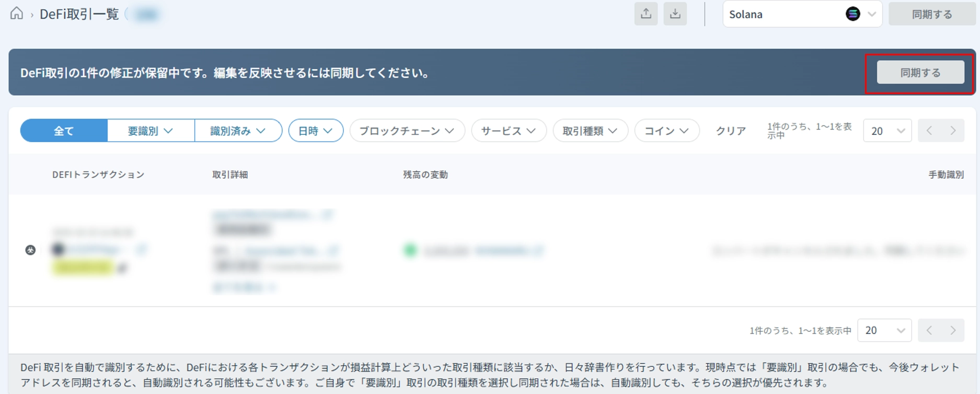Open the 要識別 filter dropdown
The height and width of the screenshot is (394, 980).
[x=151, y=131]
